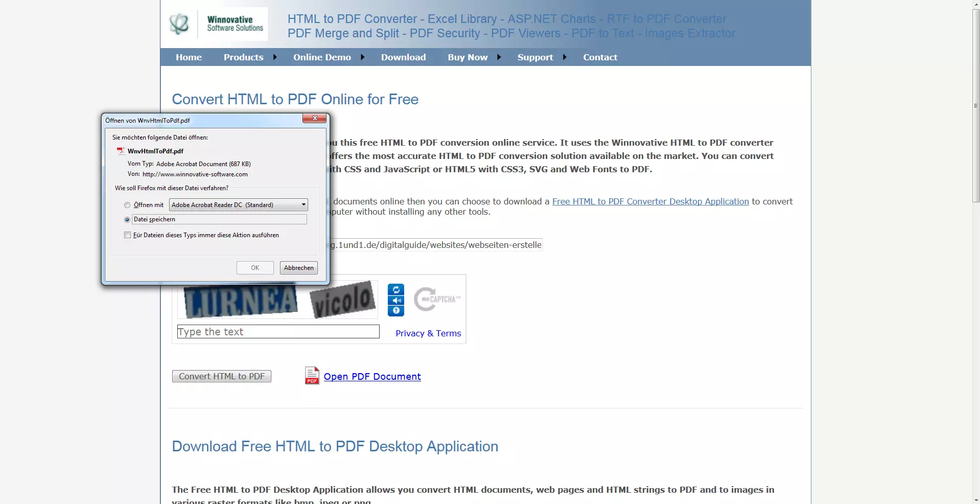Image resolution: width=980 pixels, height=504 pixels.
Task: Open the PDF Document link
Action: pyautogui.click(x=372, y=377)
